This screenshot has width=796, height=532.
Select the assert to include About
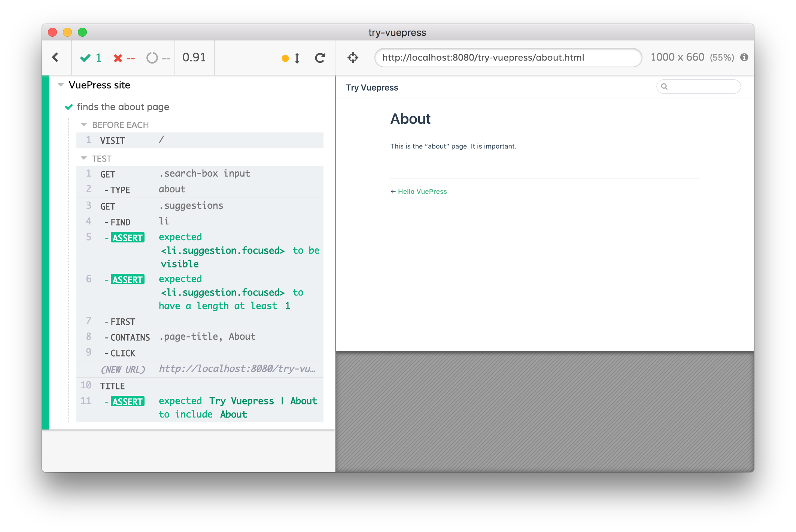click(x=200, y=408)
